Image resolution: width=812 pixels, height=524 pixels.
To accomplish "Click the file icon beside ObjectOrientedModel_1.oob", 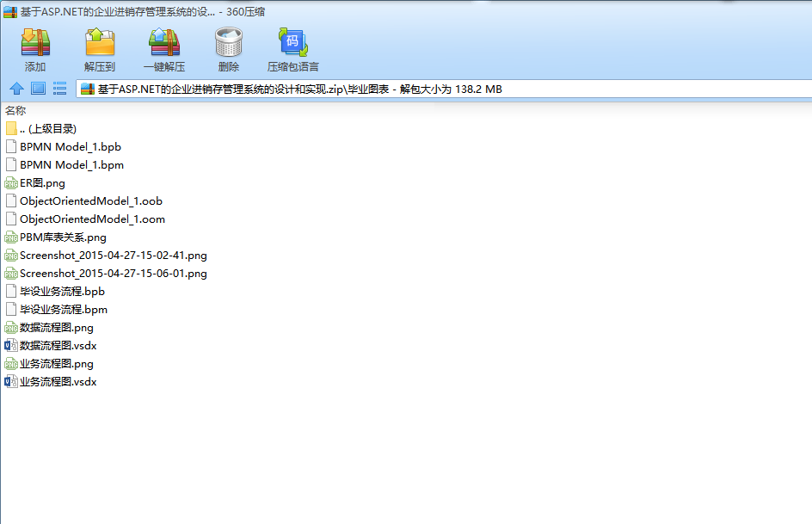I will point(11,200).
